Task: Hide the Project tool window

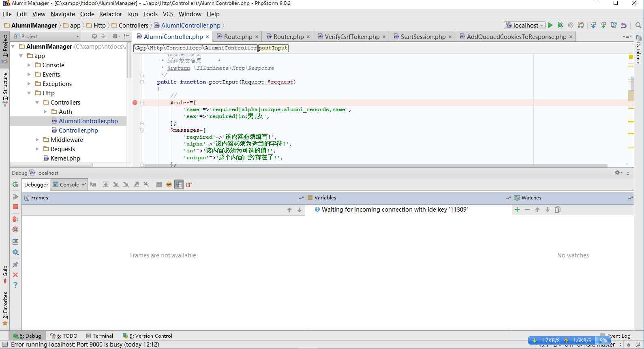Action: (126, 36)
